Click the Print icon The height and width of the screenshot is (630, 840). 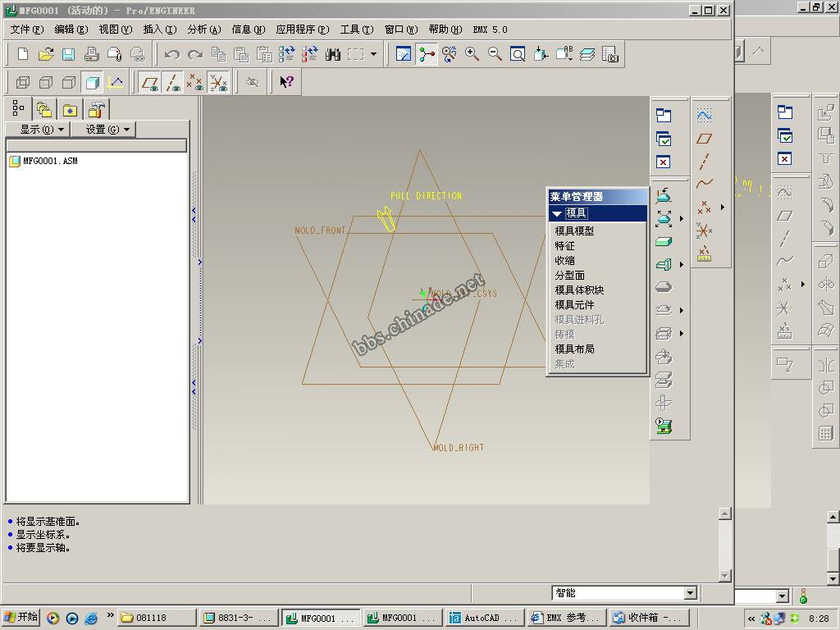pos(92,54)
